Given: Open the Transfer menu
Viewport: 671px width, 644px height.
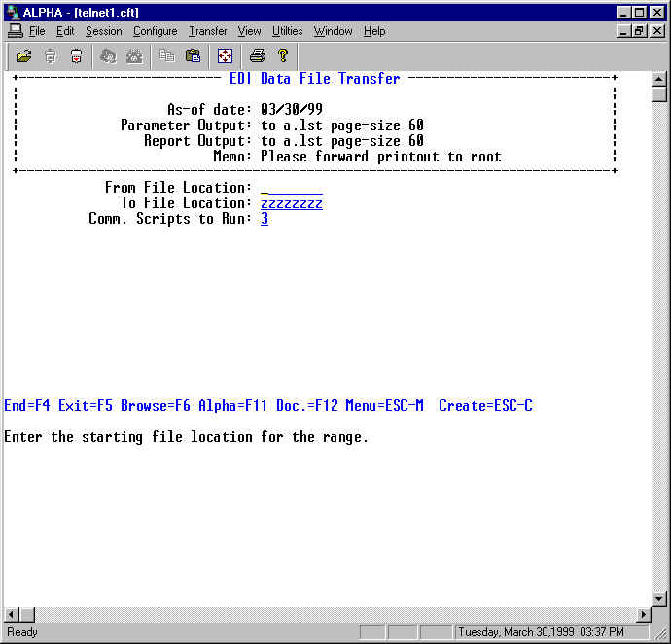Looking at the screenshot, I should click(x=207, y=31).
